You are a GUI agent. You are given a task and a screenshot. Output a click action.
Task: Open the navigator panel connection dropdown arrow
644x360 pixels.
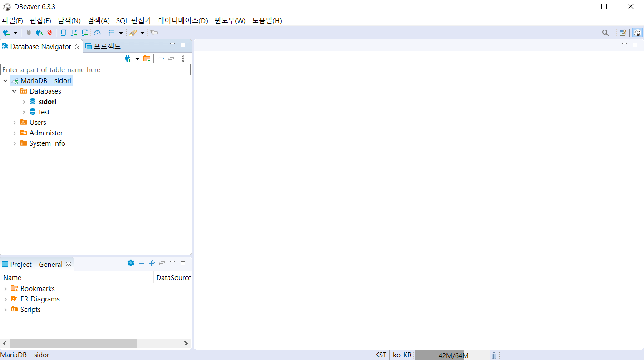coord(137,59)
